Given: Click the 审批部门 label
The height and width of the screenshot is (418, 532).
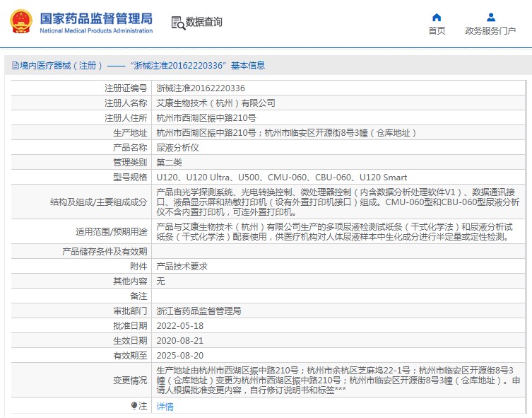Looking at the screenshot, I should (130, 311).
